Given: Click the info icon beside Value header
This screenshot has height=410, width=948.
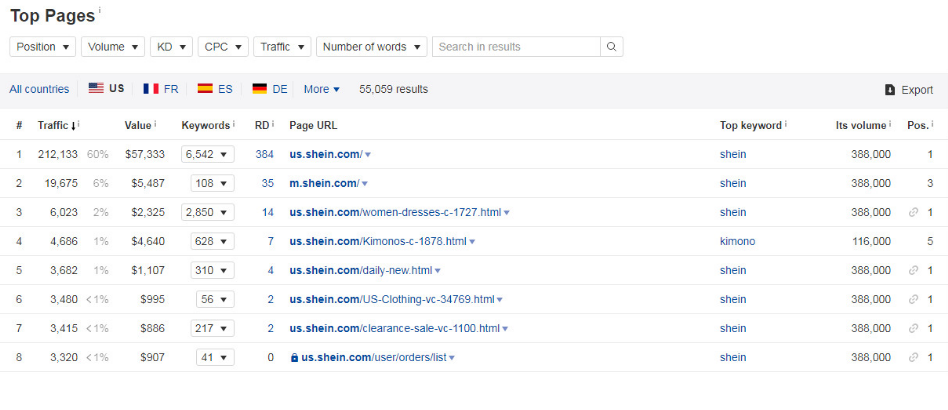Looking at the screenshot, I should click(x=155, y=124).
